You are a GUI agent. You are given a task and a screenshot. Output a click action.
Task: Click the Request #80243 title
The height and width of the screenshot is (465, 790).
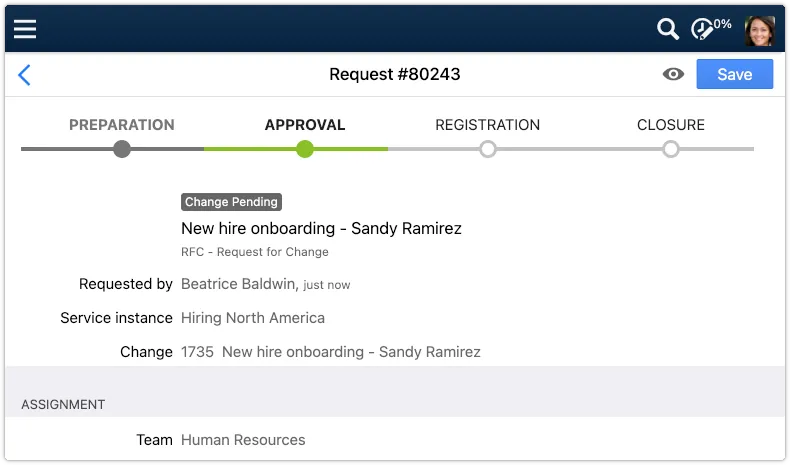(x=395, y=75)
